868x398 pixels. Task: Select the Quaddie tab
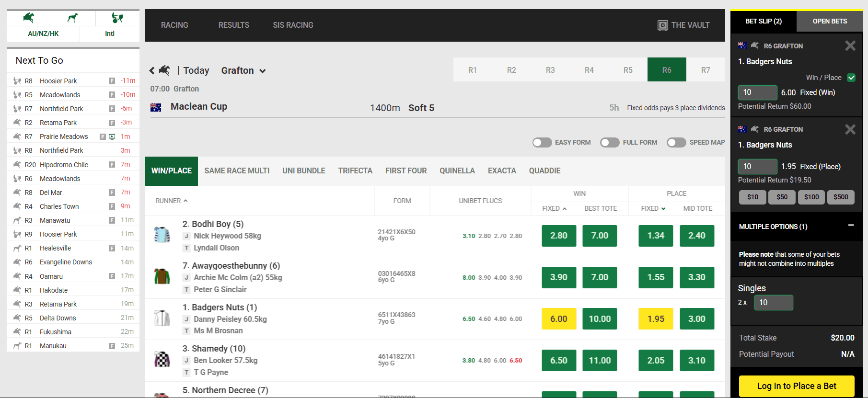click(544, 171)
